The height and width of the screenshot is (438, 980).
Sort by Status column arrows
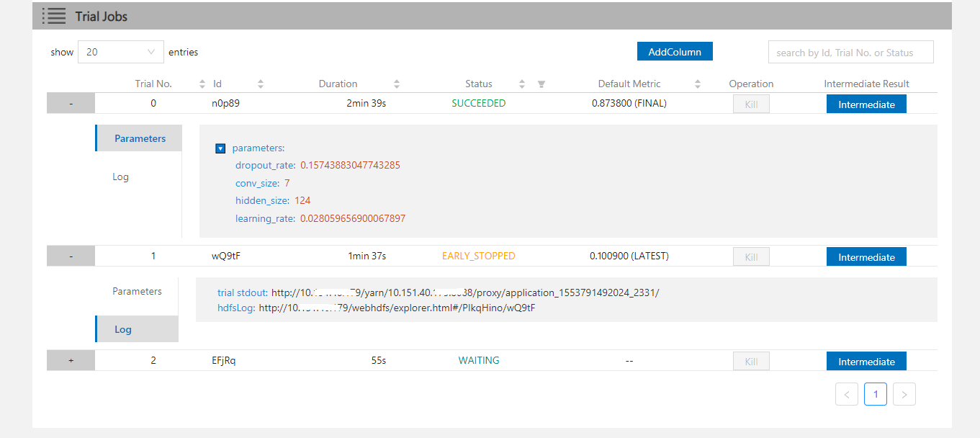click(522, 84)
